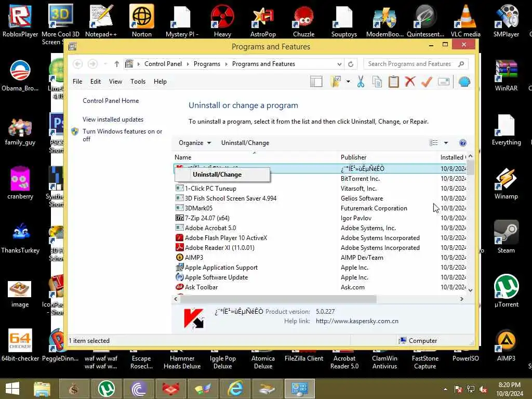This screenshot has width=532, height=399.
Task: Open Turn Windows features on or off
Action: point(123,135)
